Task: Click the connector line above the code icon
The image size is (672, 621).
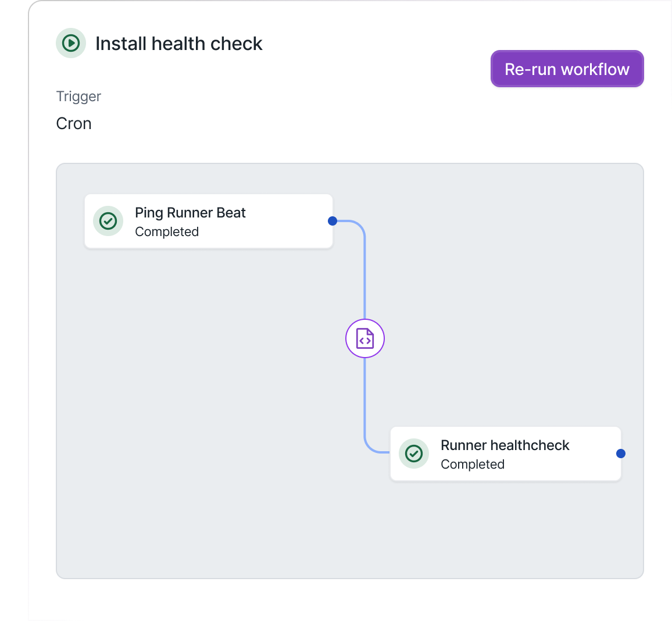Action: coord(364,273)
